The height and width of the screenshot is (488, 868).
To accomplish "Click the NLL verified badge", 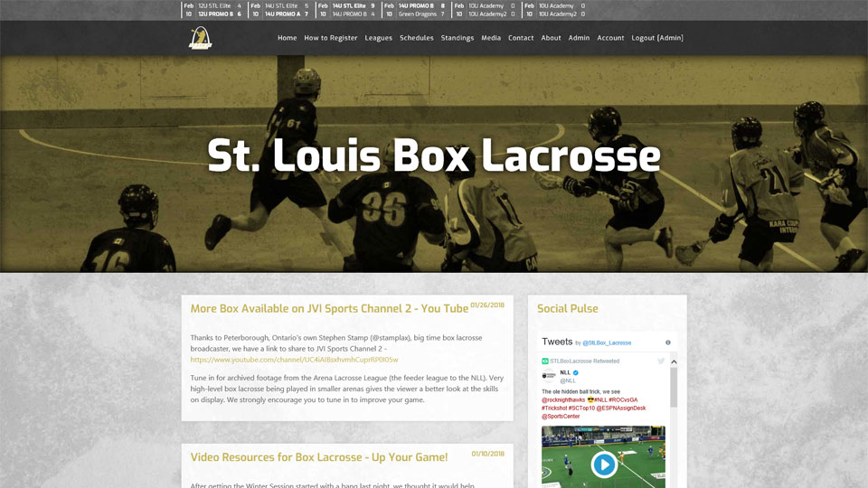I will [576, 373].
